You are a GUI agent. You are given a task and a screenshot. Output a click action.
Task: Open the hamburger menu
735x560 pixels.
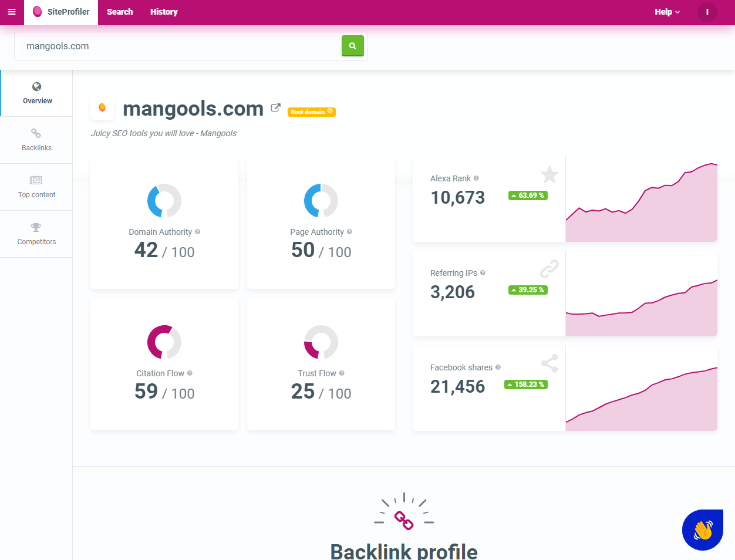point(12,12)
